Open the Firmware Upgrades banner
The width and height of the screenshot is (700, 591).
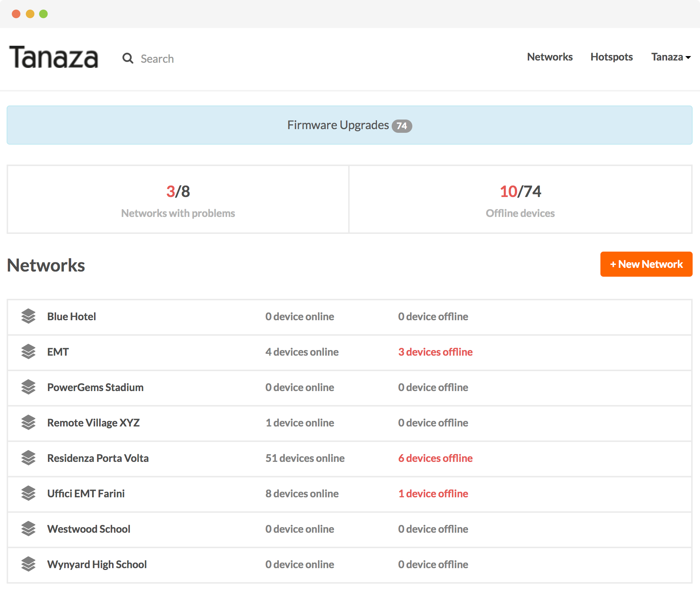pyautogui.click(x=350, y=125)
